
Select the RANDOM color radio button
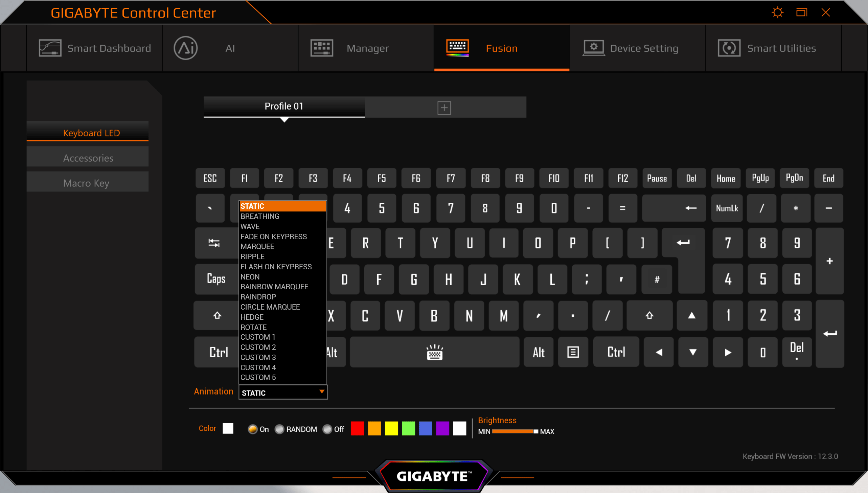(279, 429)
